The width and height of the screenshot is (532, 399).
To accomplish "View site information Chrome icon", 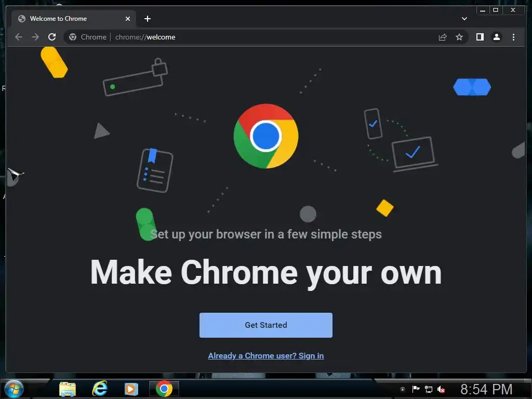I will coord(73,37).
